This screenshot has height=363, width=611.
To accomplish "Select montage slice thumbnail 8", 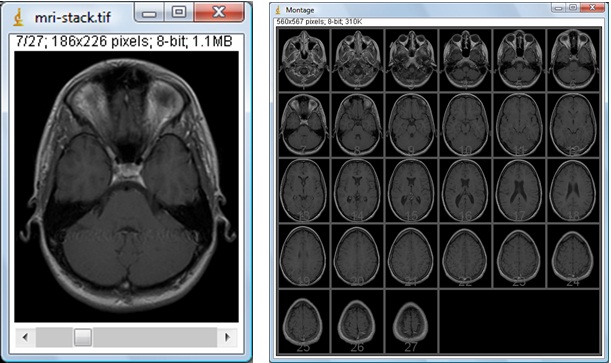I will (x=358, y=125).
